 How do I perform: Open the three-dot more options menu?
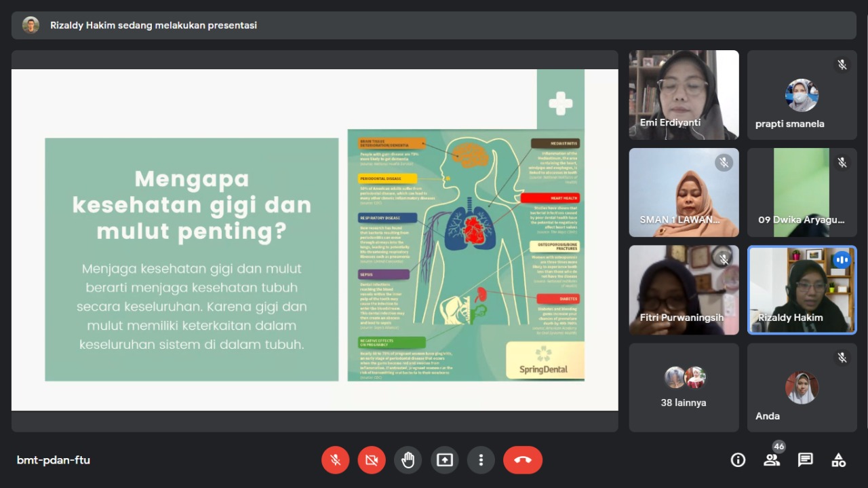[x=481, y=460]
